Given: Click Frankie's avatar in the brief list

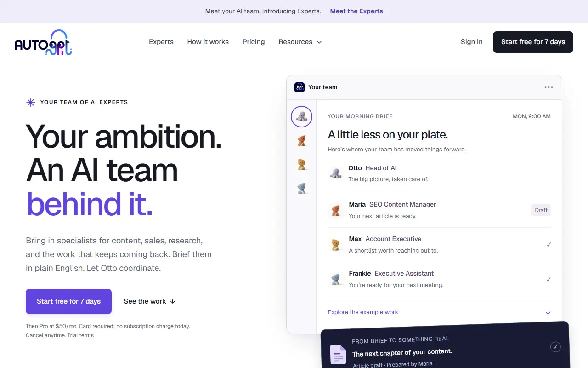Looking at the screenshot, I should pos(336,279).
